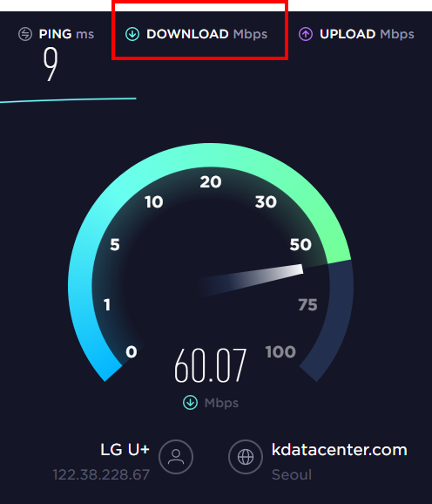Click the user profile circle icon
This screenshot has height=504, width=432.
pos(176,457)
